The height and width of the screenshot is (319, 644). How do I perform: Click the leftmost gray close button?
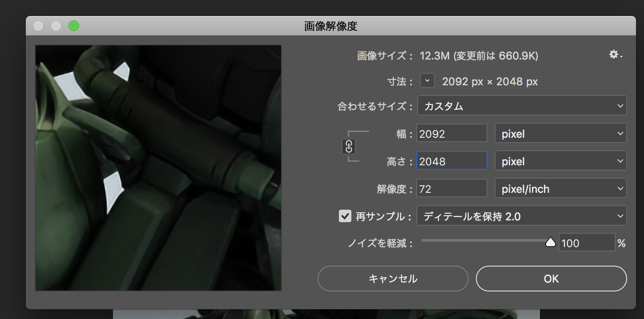[38, 26]
